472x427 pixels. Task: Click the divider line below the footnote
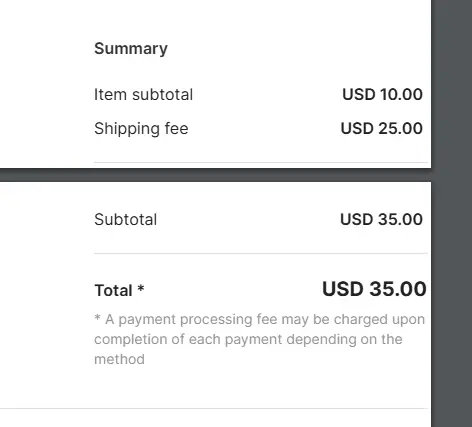pos(214,408)
